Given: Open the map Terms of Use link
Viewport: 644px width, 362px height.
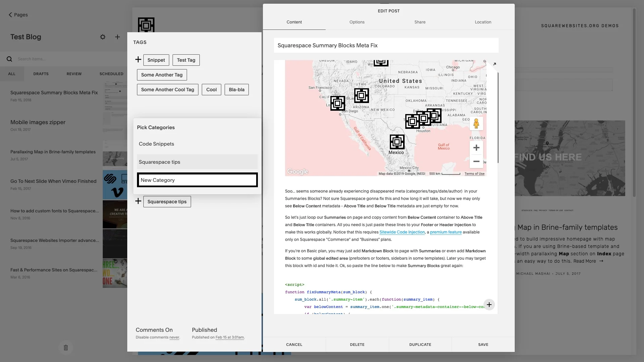Looking at the screenshot, I should [474, 174].
